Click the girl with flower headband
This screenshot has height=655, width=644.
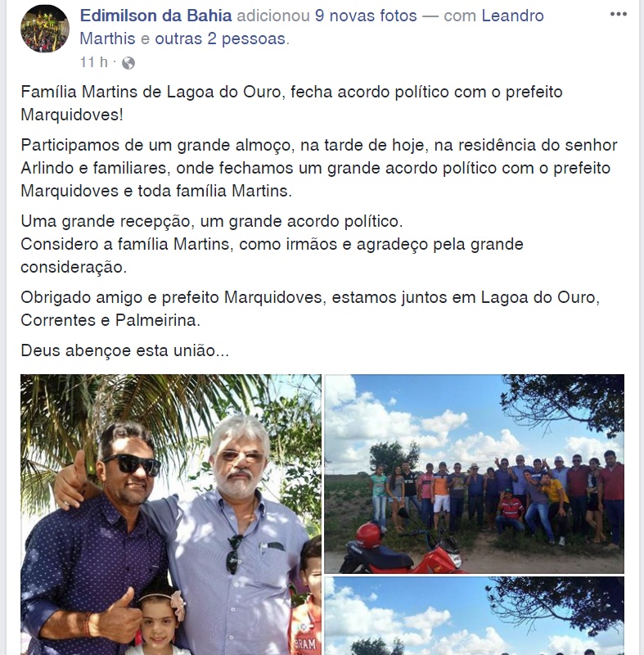pyautogui.click(x=159, y=622)
